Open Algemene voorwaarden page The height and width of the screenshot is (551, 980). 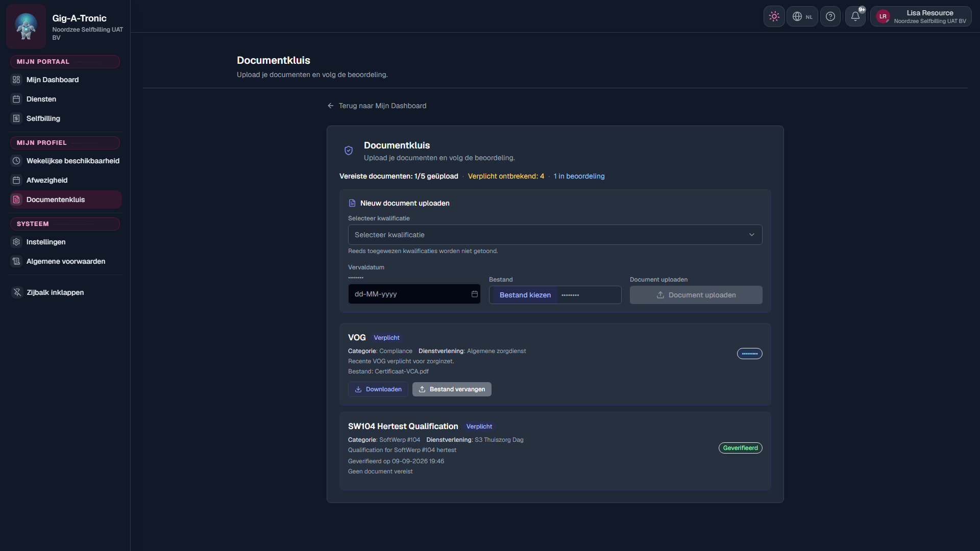tap(66, 261)
